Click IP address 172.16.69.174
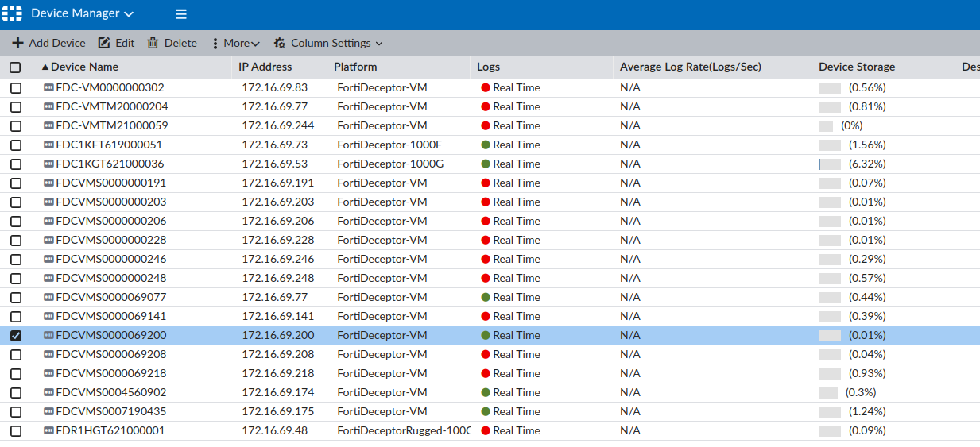The image size is (980, 447). tap(278, 392)
